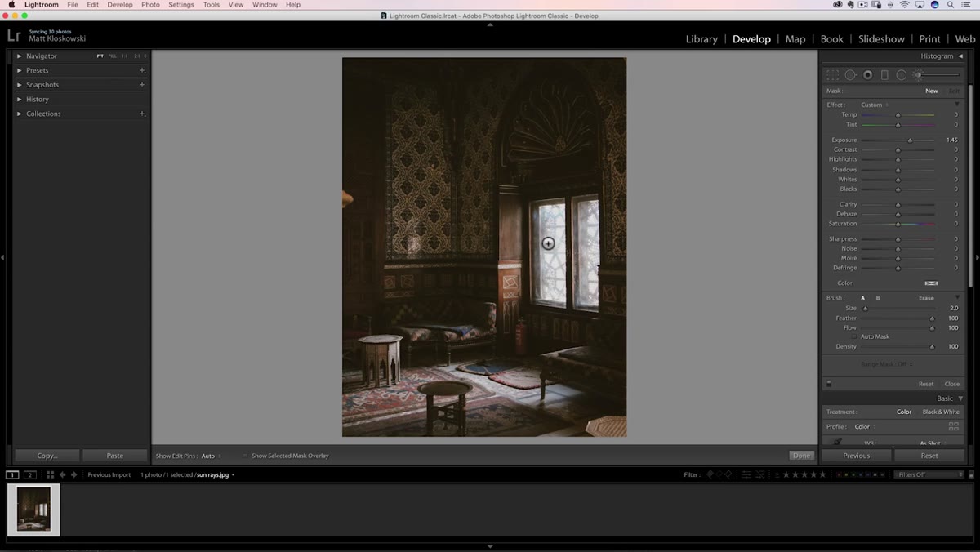This screenshot has width=980, height=552.
Task: Add a snapshot with plus icon
Action: [142, 85]
